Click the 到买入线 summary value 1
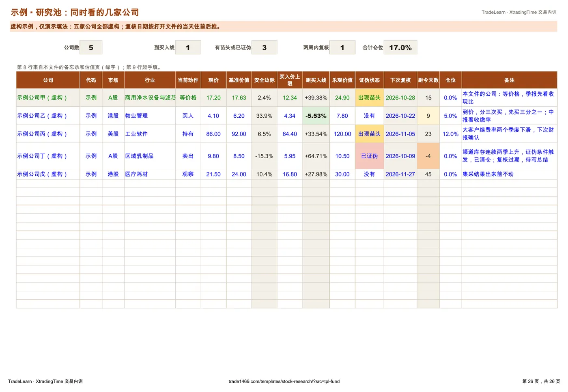568x392 pixels. (x=188, y=47)
